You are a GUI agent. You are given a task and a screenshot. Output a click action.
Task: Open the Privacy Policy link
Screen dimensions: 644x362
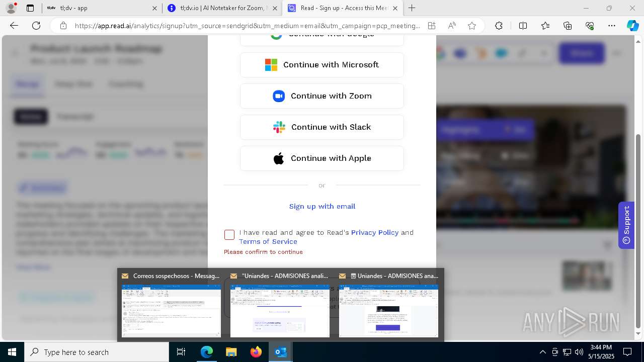375,232
